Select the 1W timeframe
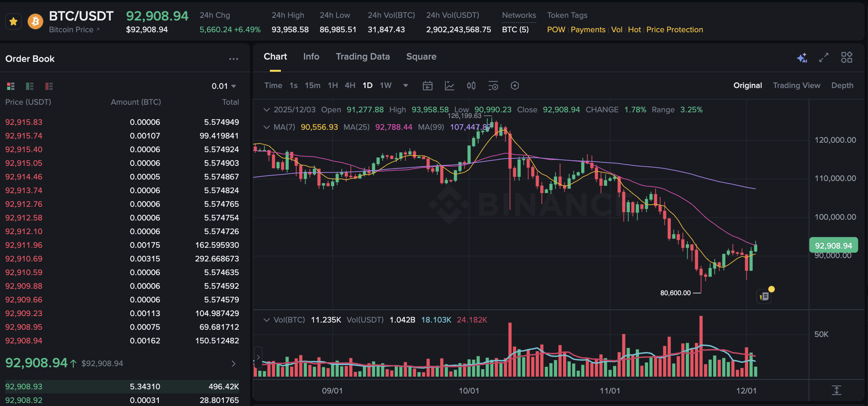Screen dimensions: 868x406 tap(385, 85)
